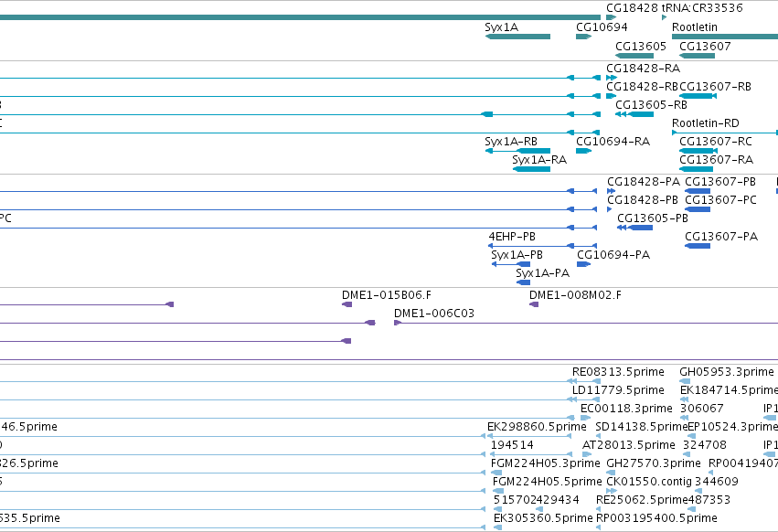This screenshot has width=778, height=532.
Task: Select transcript label CG18428-RA
Action: [x=643, y=68]
